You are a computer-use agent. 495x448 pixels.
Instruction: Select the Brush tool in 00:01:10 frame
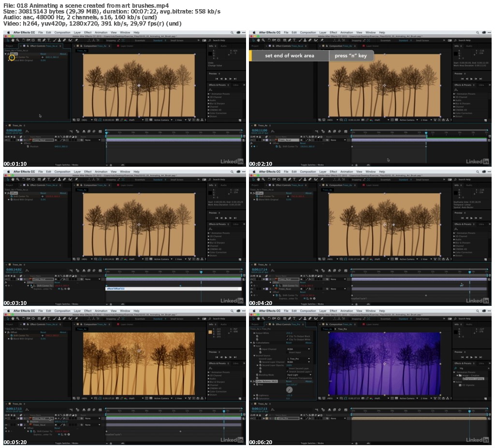[x=55, y=40]
